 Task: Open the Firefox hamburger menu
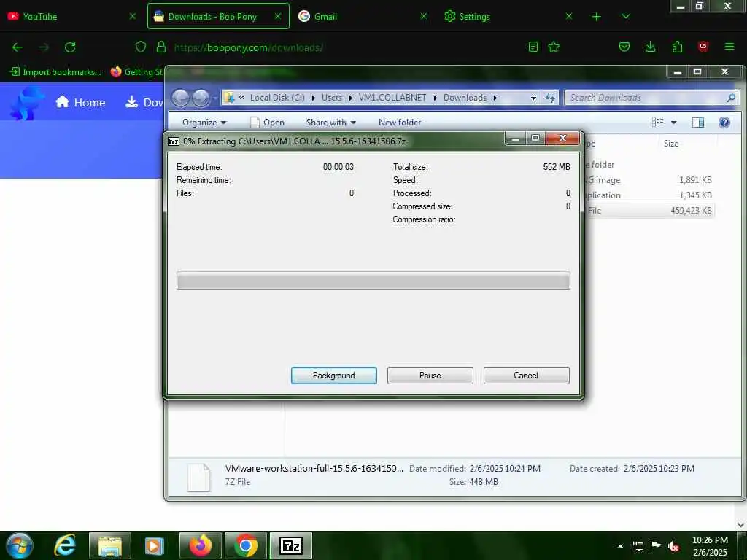(729, 47)
